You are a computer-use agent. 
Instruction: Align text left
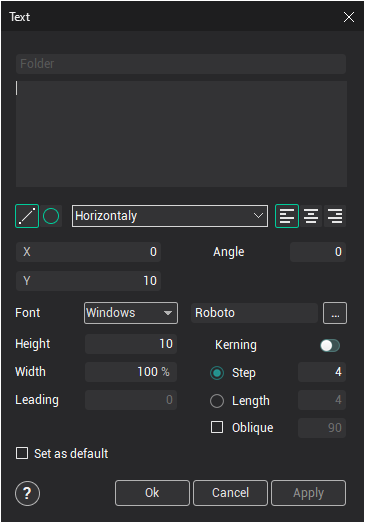pyautogui.click(x=287, y=216)
